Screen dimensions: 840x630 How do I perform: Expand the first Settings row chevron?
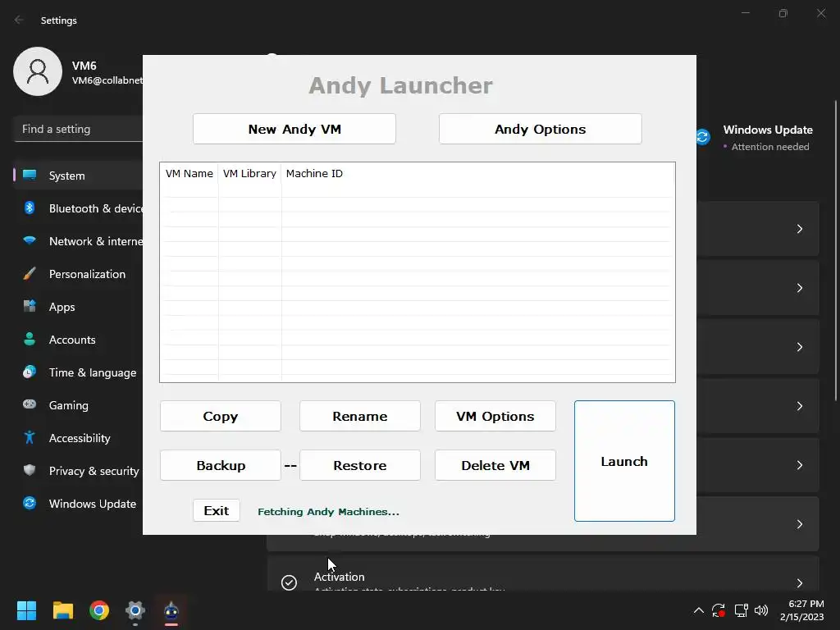(x=799, y=229)
